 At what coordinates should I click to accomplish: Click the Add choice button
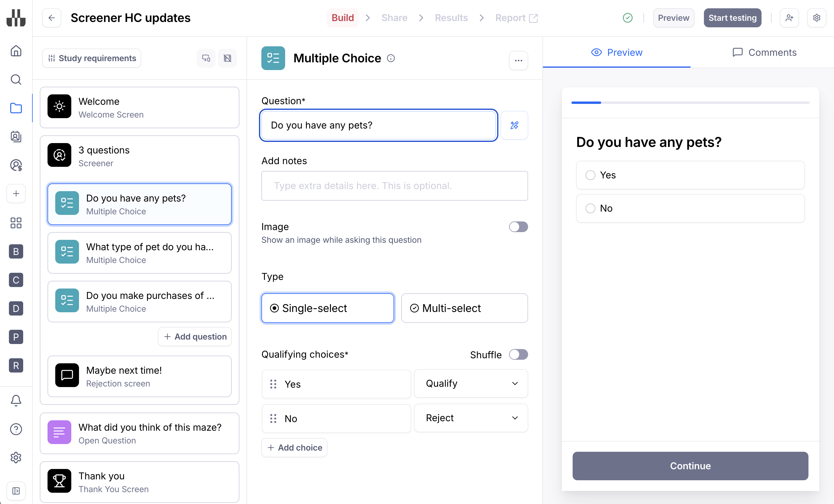coord(294,447)
